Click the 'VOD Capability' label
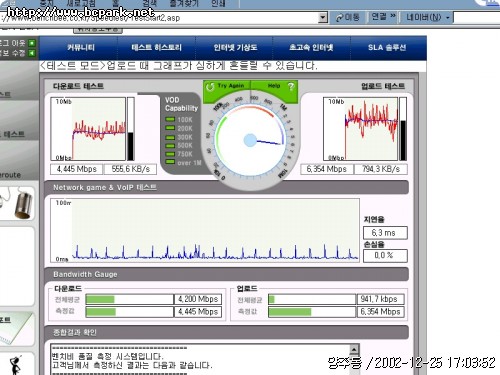 click(181, 104)
